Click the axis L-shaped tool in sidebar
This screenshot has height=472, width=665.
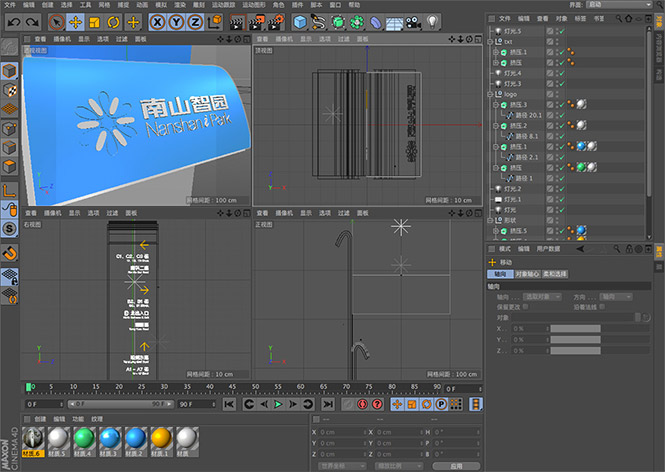pos(9,190)
